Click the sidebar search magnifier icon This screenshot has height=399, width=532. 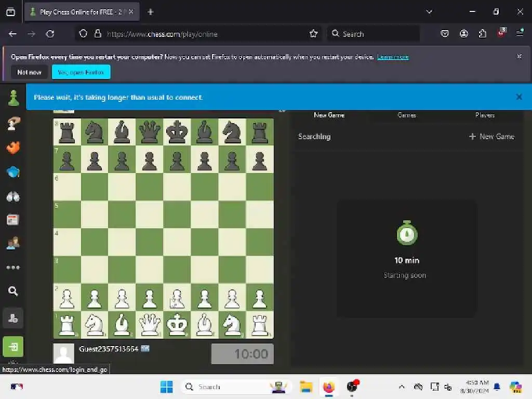pyautogui.click(x=13, y=291)
